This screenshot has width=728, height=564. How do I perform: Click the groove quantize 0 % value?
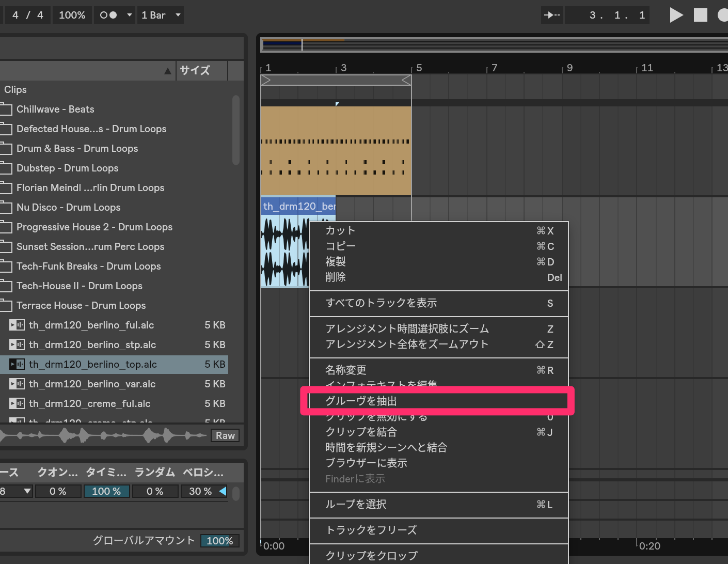tap(58, 492)
